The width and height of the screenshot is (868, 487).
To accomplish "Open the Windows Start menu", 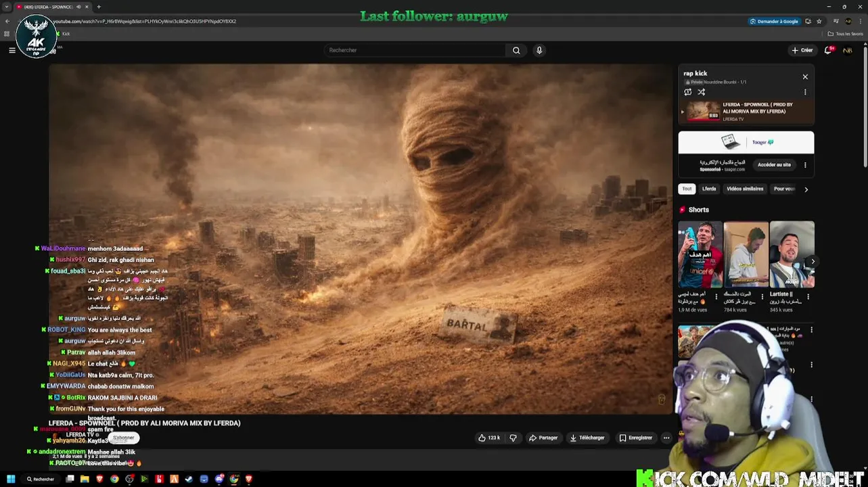I will (x=11, y=479).
